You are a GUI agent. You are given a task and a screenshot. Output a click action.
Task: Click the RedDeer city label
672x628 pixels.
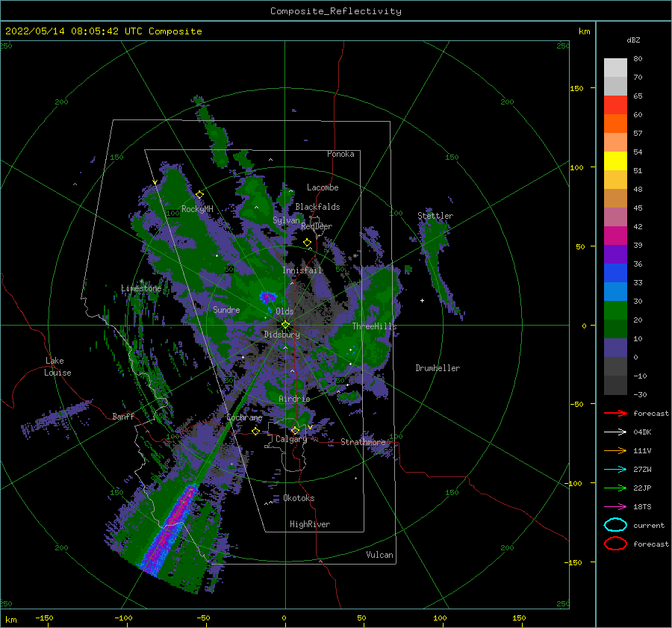(317, 226)
